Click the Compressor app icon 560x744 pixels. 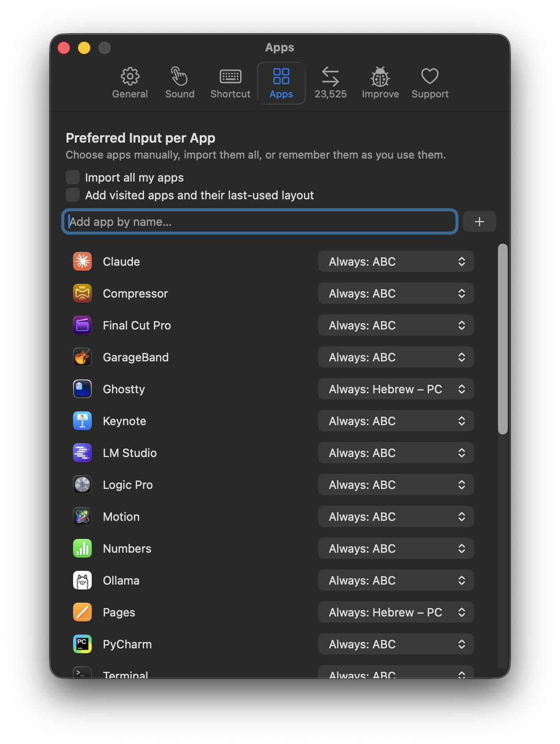tap(82, 294)
